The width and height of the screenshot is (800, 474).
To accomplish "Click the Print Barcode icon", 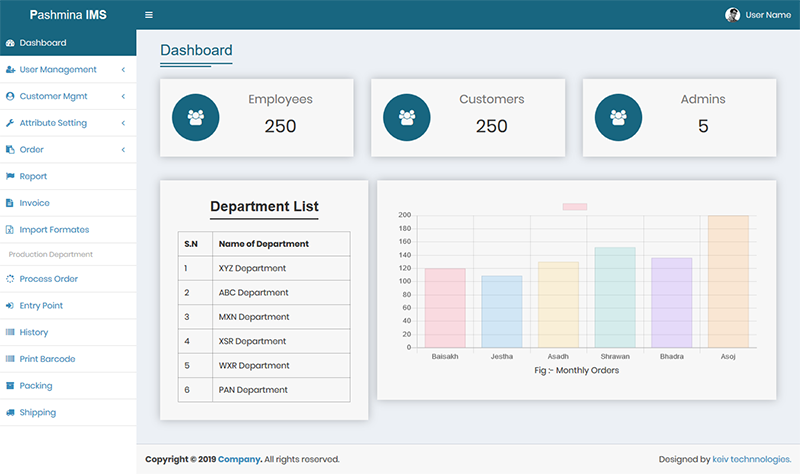I will [x=10, y=359].
